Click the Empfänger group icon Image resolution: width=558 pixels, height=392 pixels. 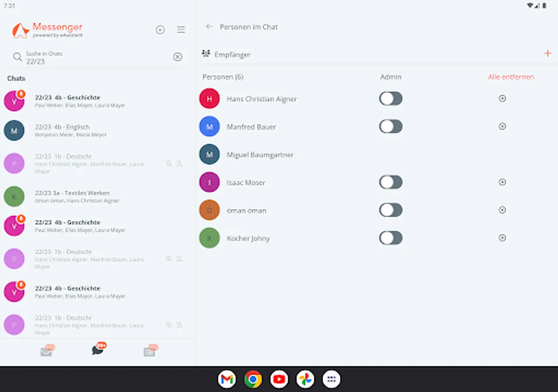(x=206, y=54)
